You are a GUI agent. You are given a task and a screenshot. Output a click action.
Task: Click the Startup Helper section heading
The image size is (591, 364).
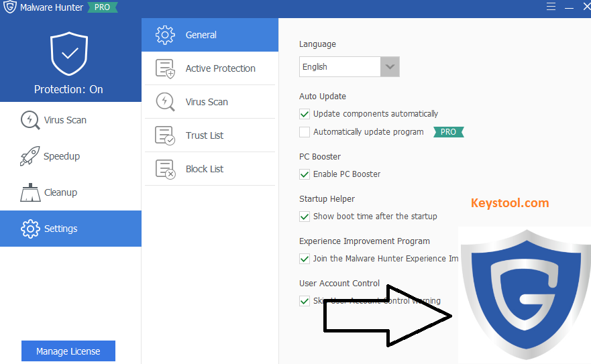[327, 199]
